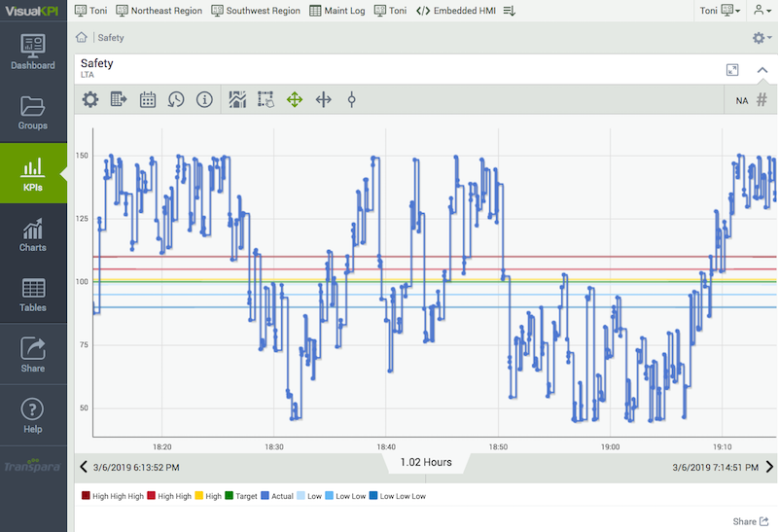
Task: Click the High High High legend swatch
Action: pyautogui.click(x=86, y=496)
